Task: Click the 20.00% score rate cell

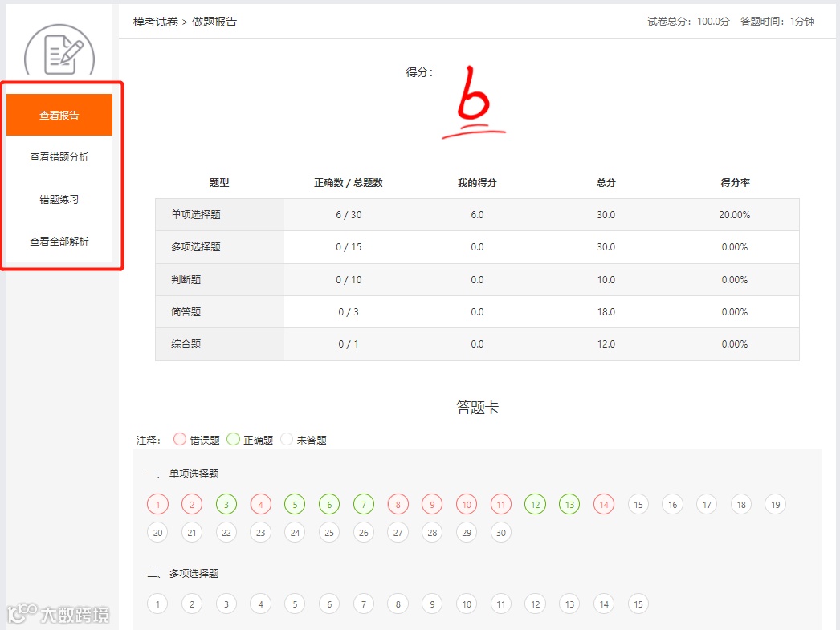Action: (735, 214)
